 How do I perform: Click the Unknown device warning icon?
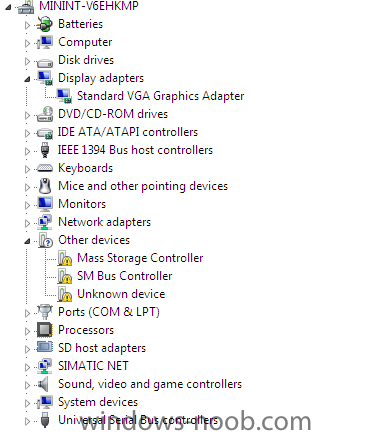[64, 294]
